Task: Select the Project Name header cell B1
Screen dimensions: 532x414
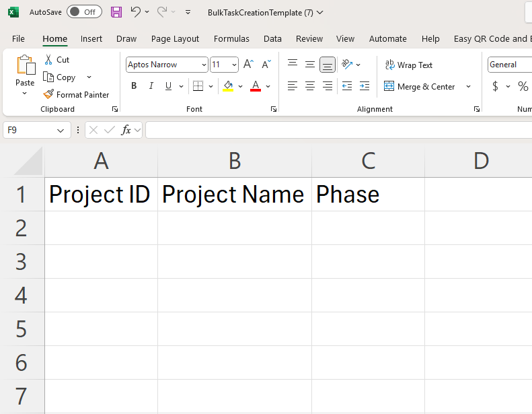Action: (234, 195)
